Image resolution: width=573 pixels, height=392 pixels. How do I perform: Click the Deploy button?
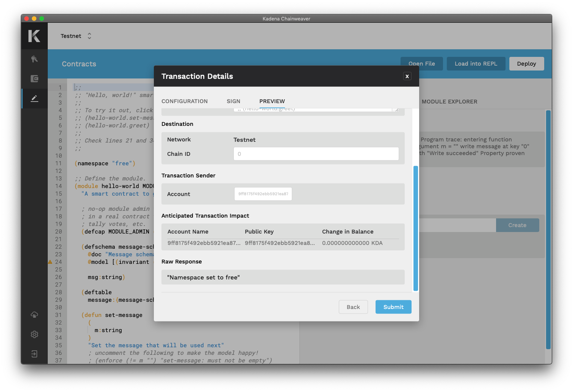click(526, 64)
